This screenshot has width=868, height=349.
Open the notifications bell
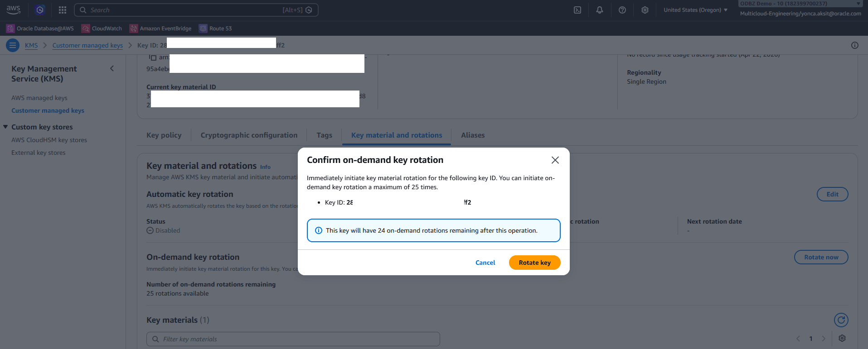point(600,10)
